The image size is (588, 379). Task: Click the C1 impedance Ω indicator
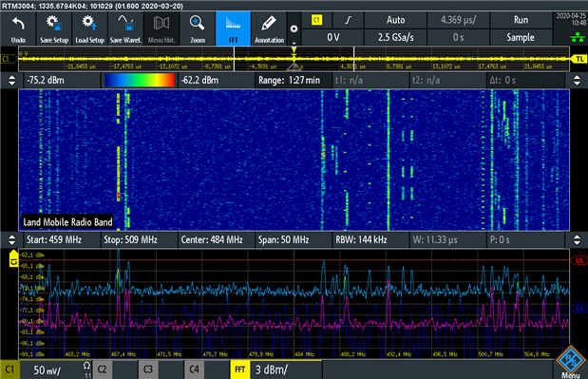[86, 366]
